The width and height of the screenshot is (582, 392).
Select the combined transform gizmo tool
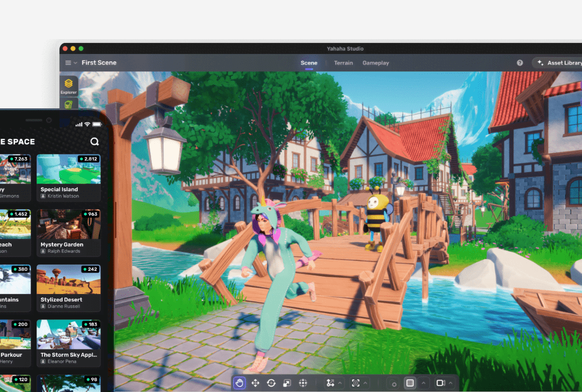click(303, 383)
